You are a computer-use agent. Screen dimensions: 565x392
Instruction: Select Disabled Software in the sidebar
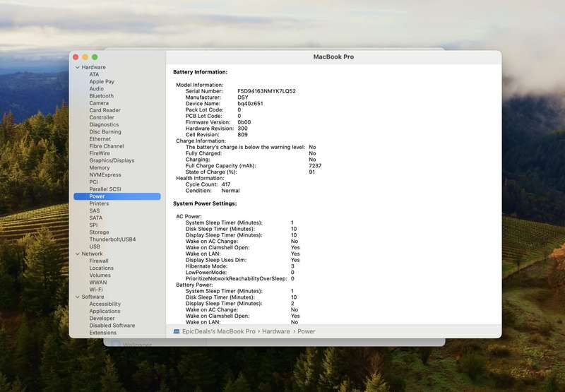click(x=112, y=326)
